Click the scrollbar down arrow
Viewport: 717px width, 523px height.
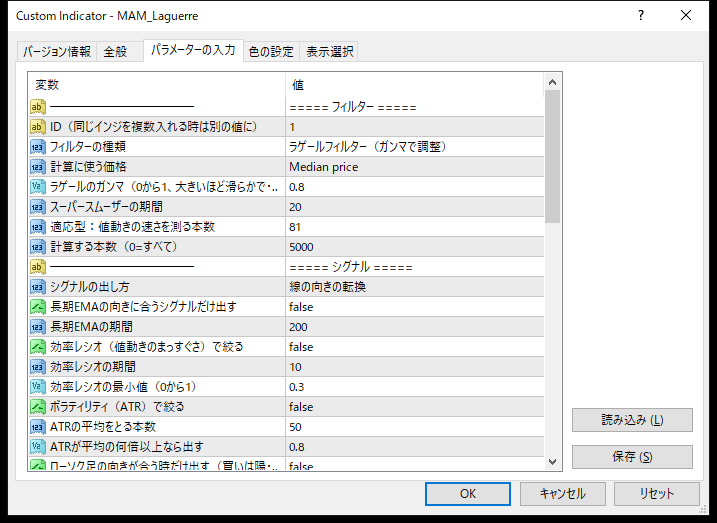pyautogui.click(x=552, y=462)
